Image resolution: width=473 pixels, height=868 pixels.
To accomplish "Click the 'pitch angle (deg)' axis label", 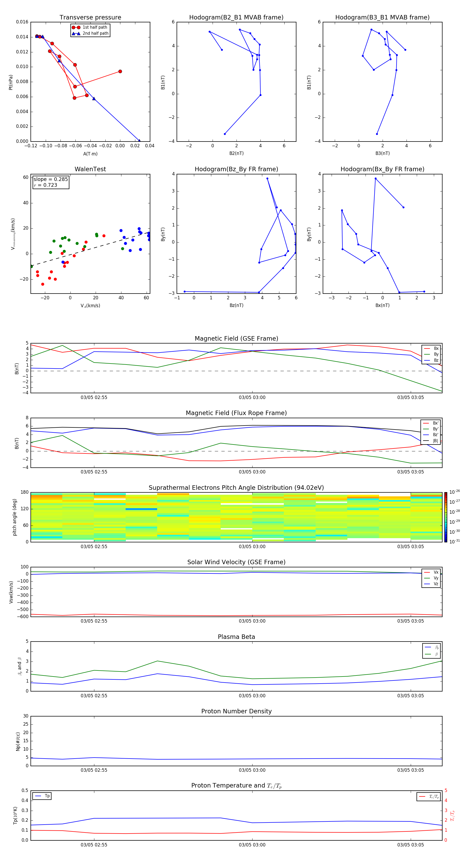I will pyautogui.click(x=14, y=517).
